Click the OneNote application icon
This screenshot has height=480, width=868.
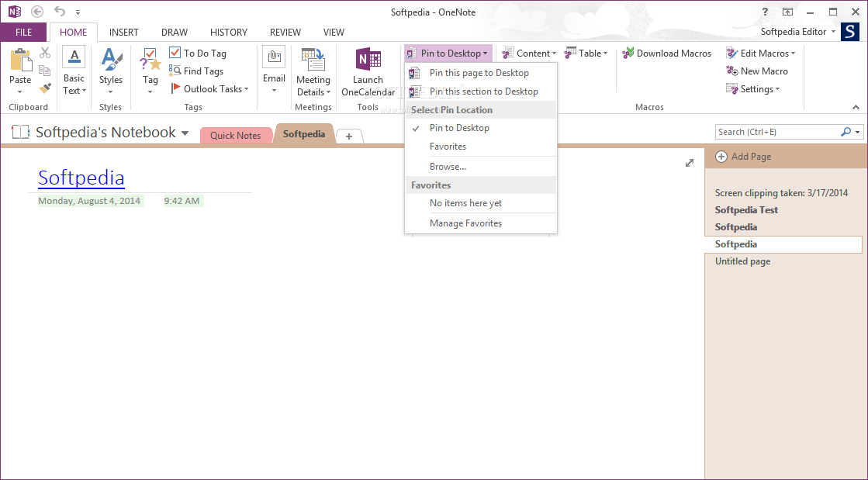pyautogui.click(x=14, y=12)
